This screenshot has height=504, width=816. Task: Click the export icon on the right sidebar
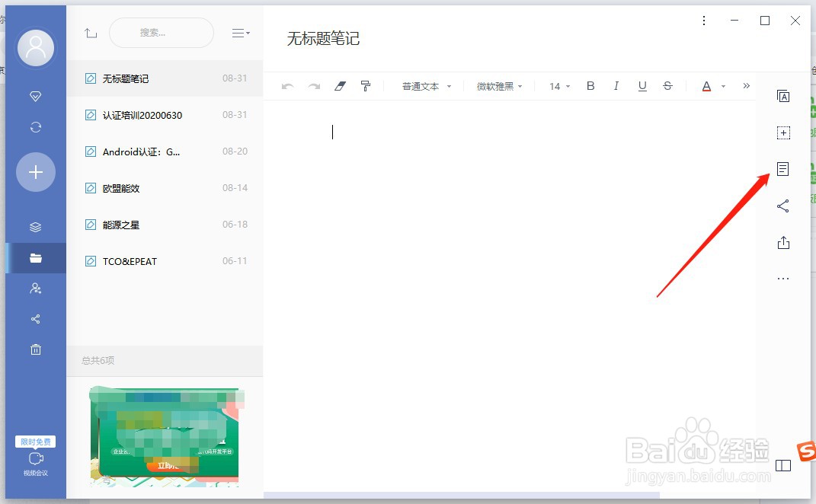pos(783,242)
